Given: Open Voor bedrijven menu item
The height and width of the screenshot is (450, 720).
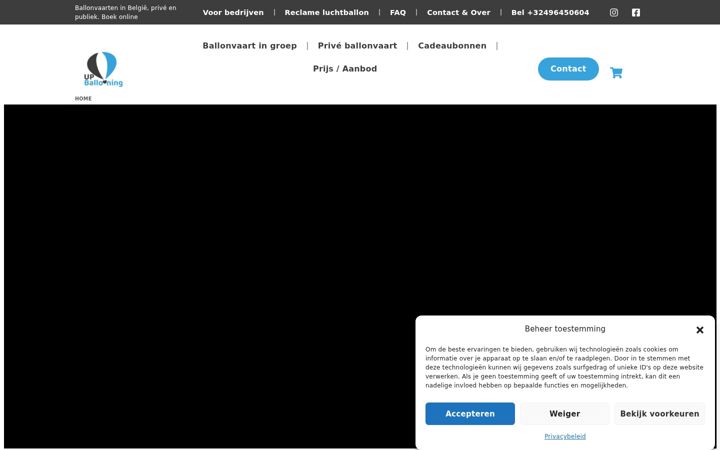Looking at the screenshot, I should coord(233,12).
